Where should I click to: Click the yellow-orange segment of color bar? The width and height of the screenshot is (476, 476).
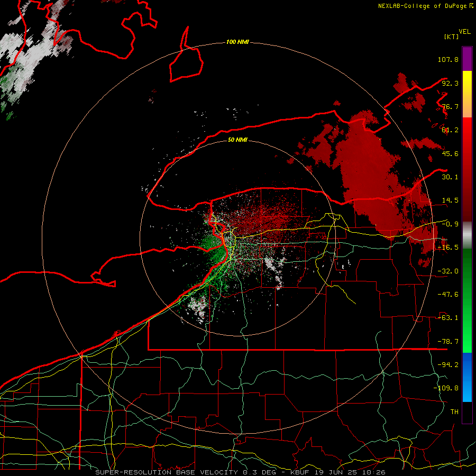click(467, 94)
